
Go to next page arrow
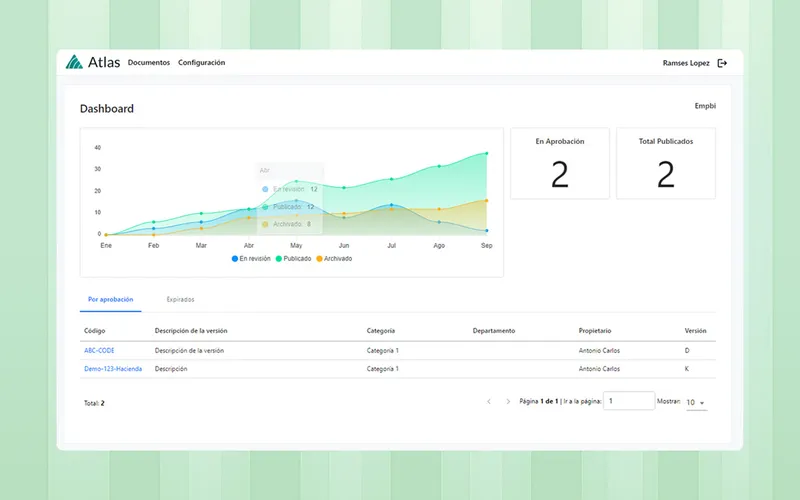pyautogui.click(x=508, y=402)
